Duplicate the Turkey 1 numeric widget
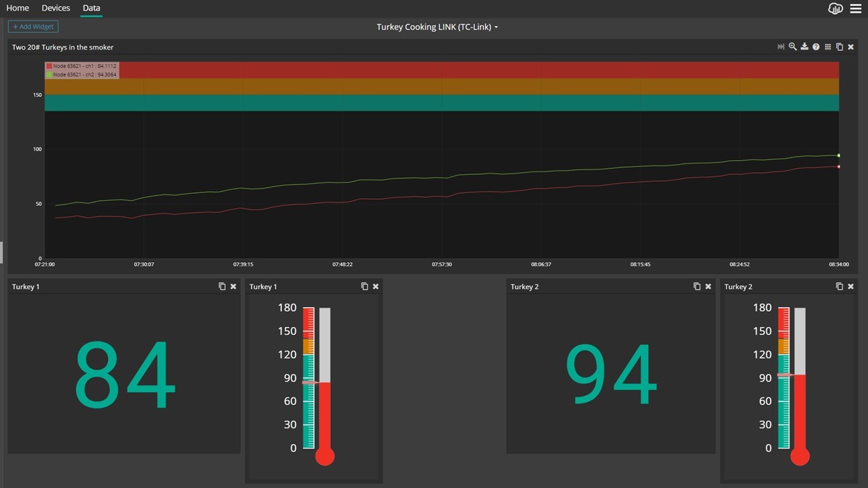The image size is (868, 488). click(x=222, y=286)
